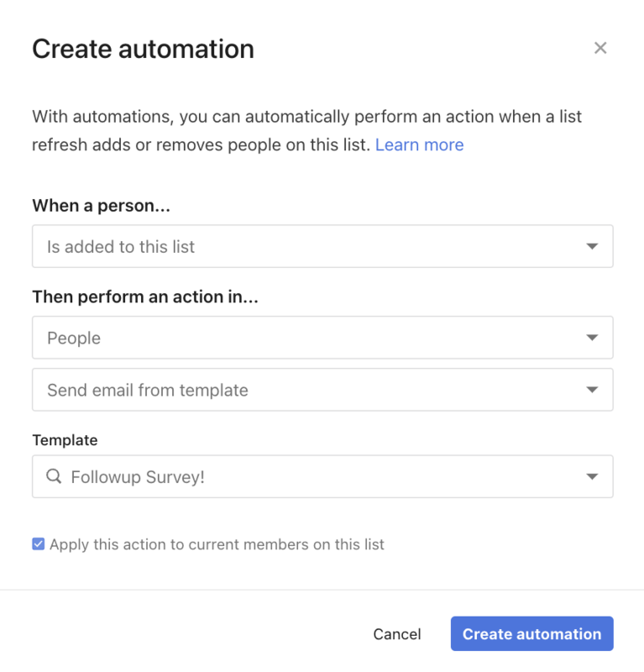Image resolution: width=644 pixels, height=672 pixels.
Task: Click the "Apply this action to current members" label
Action: 217,544
